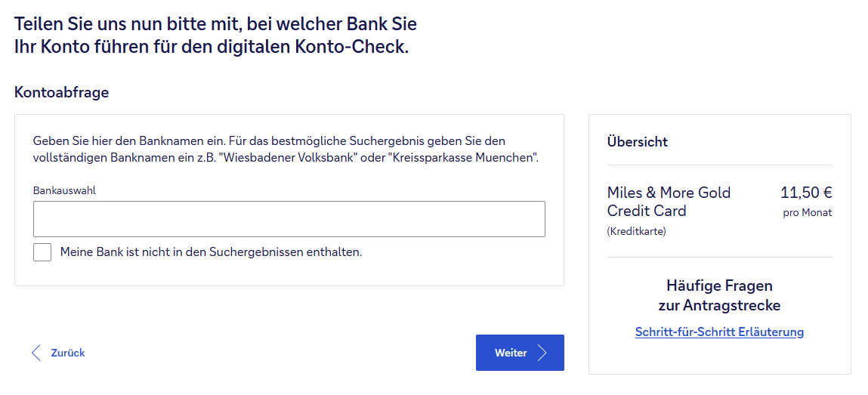This screenshot has width=868, height=395.
Task: Select the Miles & More Gold Credit Card name
Action: point(669,202)
